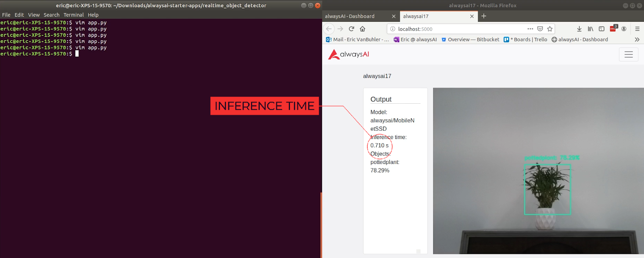
Task: Open Firefox account menu
Action: (x=624, y=29)
